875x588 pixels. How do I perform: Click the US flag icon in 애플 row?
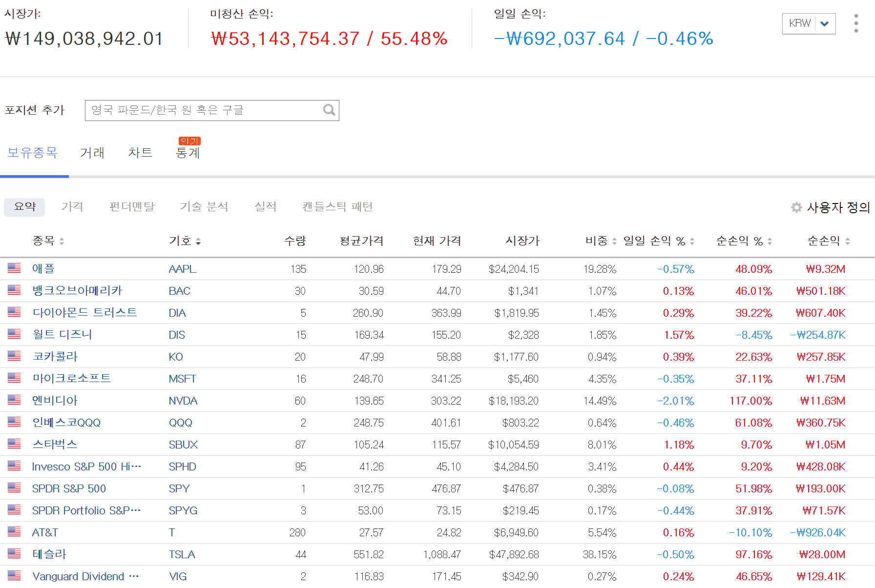[14, 268]
